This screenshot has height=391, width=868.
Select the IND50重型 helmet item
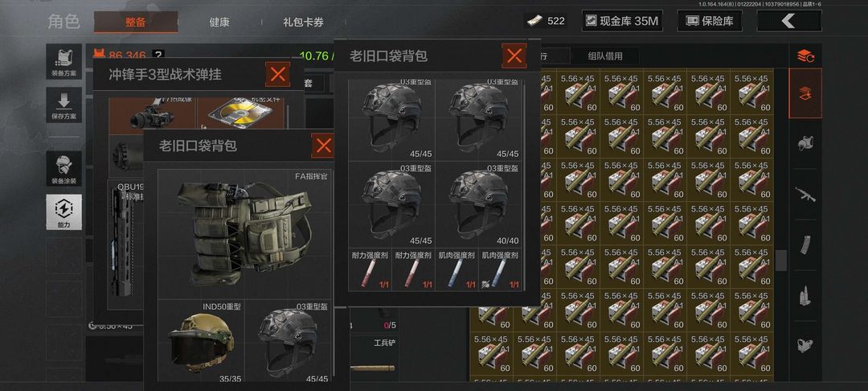pos(202,341)
